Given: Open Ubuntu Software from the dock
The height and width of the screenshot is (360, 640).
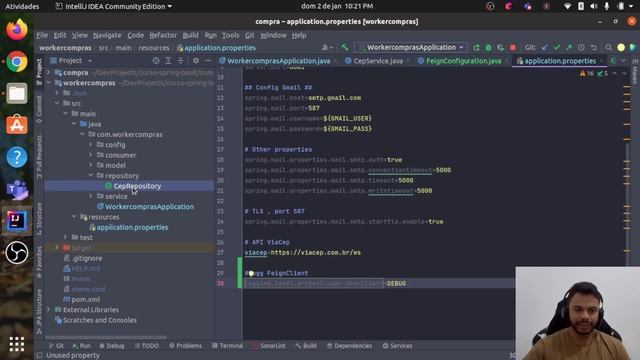Looking at the screenshot, I should click(17, 125).
